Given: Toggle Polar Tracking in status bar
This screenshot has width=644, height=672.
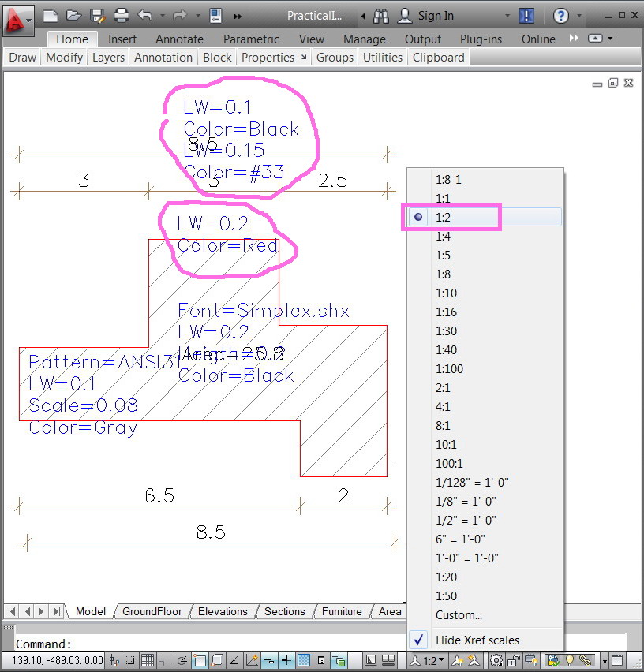Looking at the screenshot, I should point(182,660).
